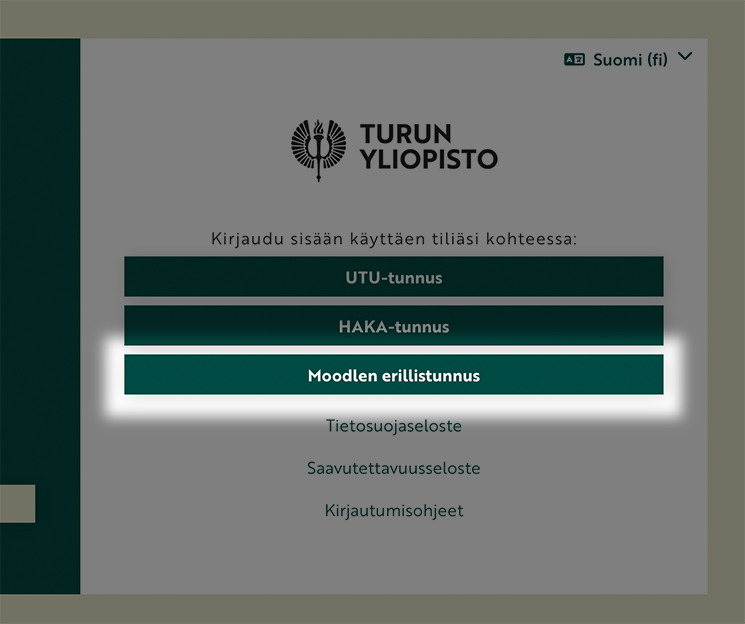Click the '(fi)' language code text
The image size is (745, 624).
click(657, 60)
